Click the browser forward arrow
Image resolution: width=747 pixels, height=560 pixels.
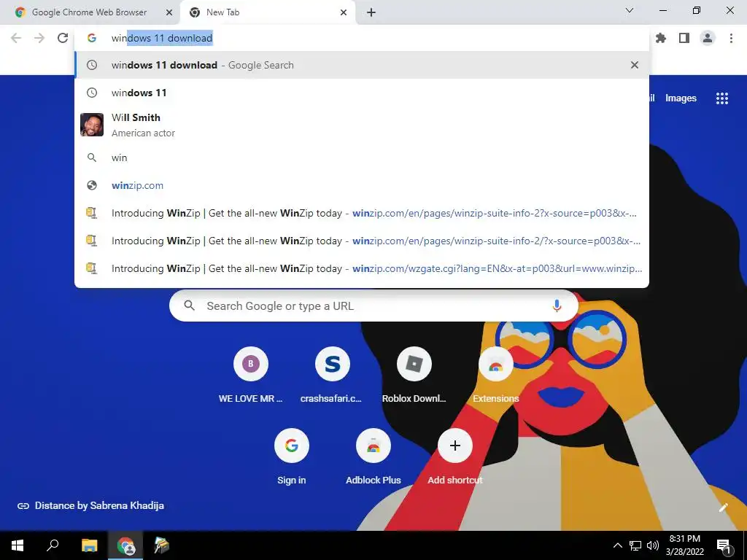tap(39, 38)
